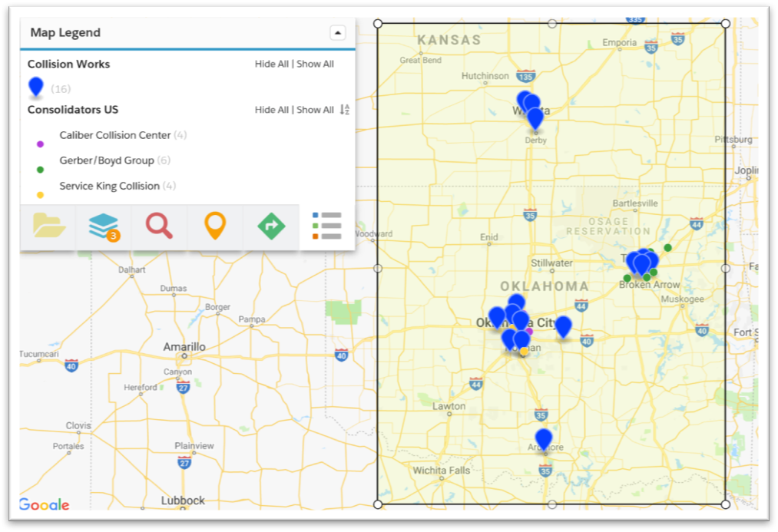Open the green directions arrow icon
778x532 pixels.
[x=271, y=226]
